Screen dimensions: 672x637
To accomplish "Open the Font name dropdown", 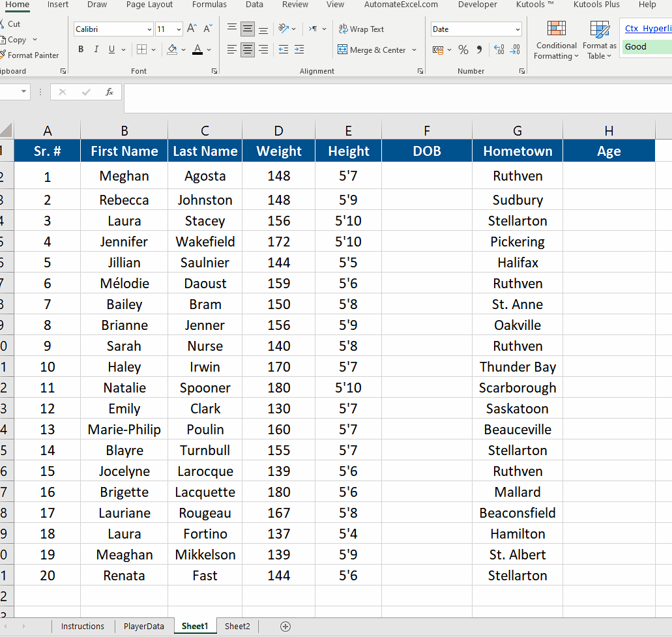I will pyautogui.click(x=150, y=29).
